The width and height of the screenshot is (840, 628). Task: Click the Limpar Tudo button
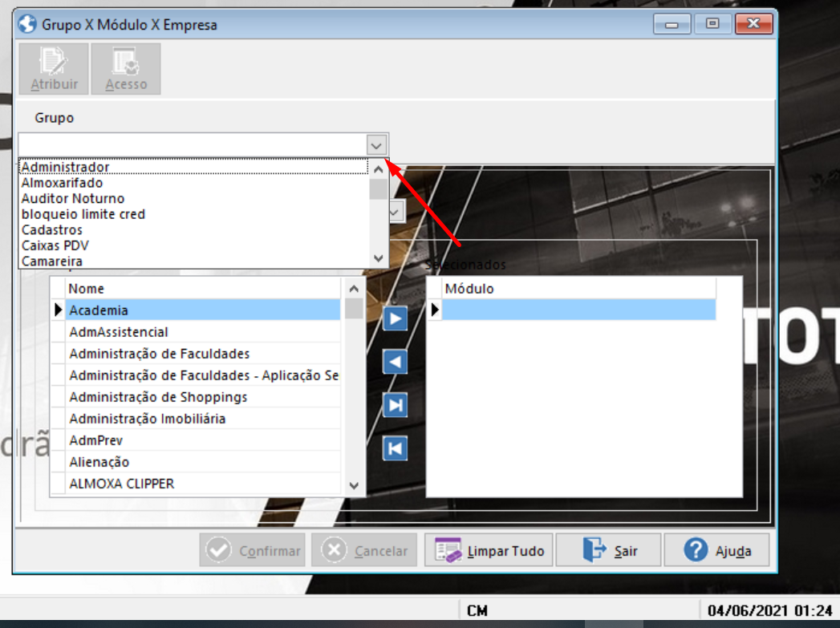489,550
